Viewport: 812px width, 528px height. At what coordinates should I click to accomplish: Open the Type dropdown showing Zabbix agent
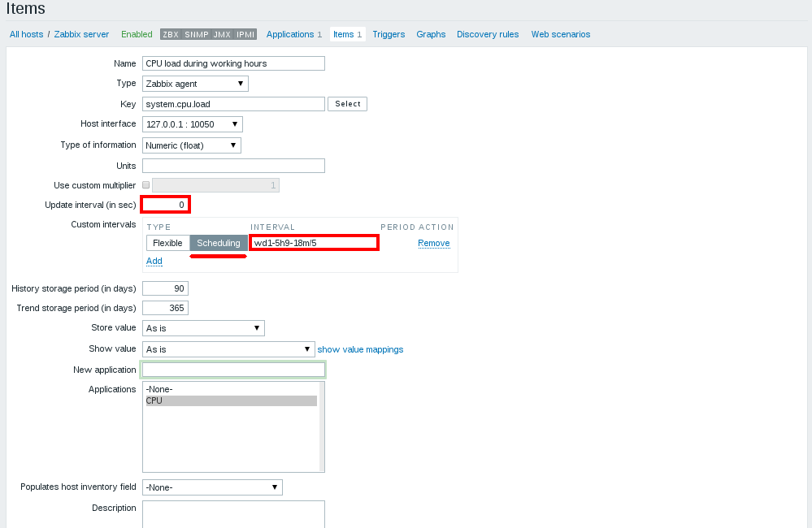coord(195,84)
